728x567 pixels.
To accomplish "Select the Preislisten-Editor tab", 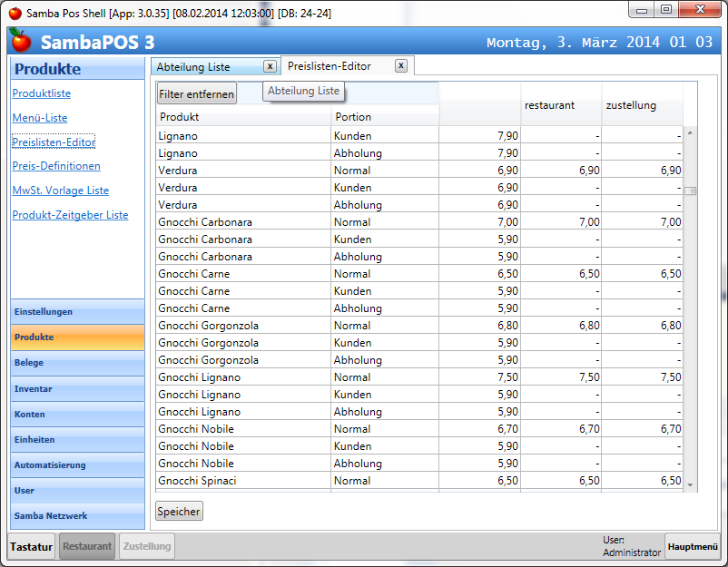I will [330, 66].
